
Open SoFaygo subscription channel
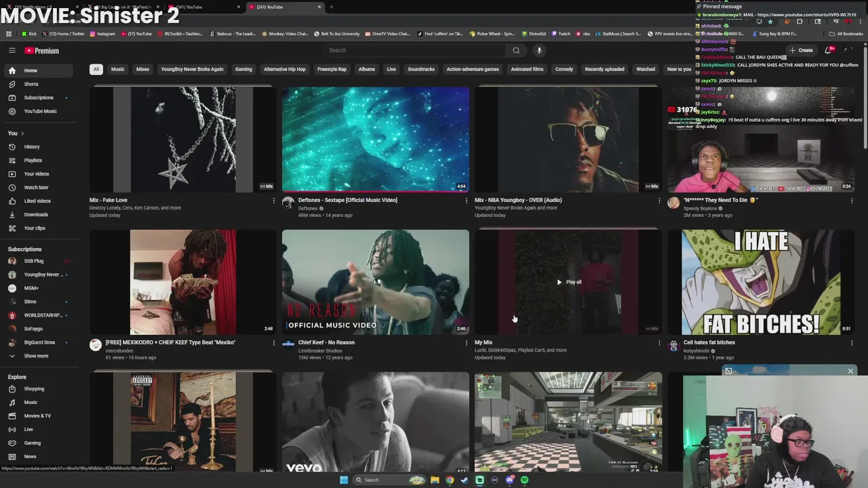(39, 329)
